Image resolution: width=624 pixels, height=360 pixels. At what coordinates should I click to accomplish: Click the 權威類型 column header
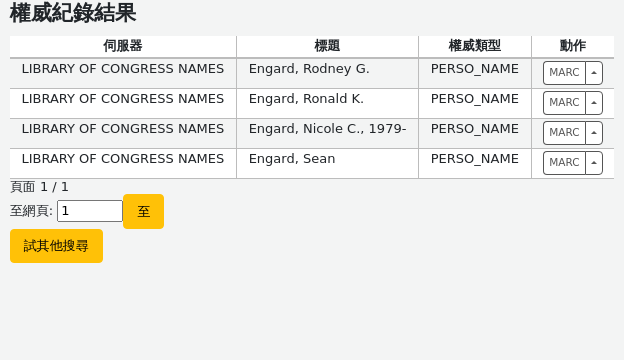[x=475, y=46]
